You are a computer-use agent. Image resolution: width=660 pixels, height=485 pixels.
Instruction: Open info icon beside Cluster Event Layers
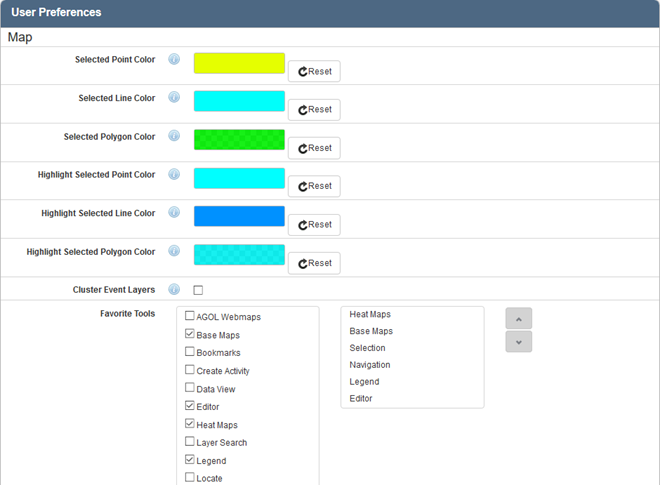[x=174, y=289]
